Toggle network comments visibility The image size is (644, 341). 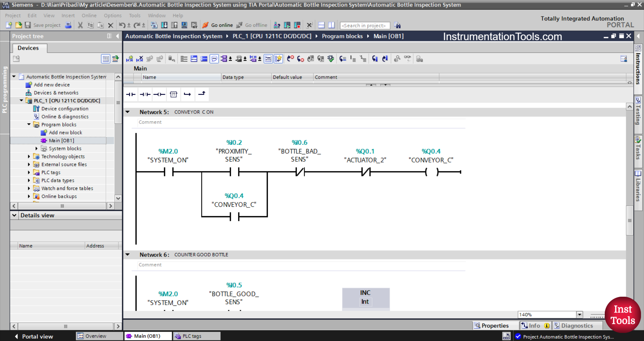click(x=214, y=58)
